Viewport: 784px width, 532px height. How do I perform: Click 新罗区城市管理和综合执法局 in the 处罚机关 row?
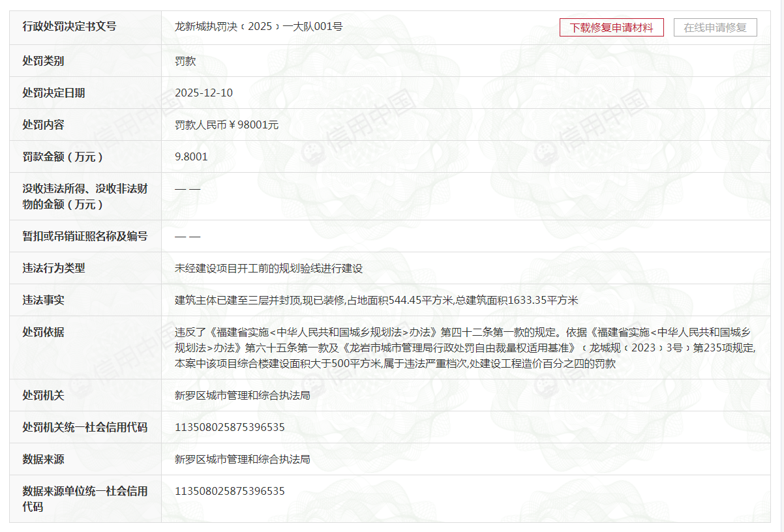242,395
